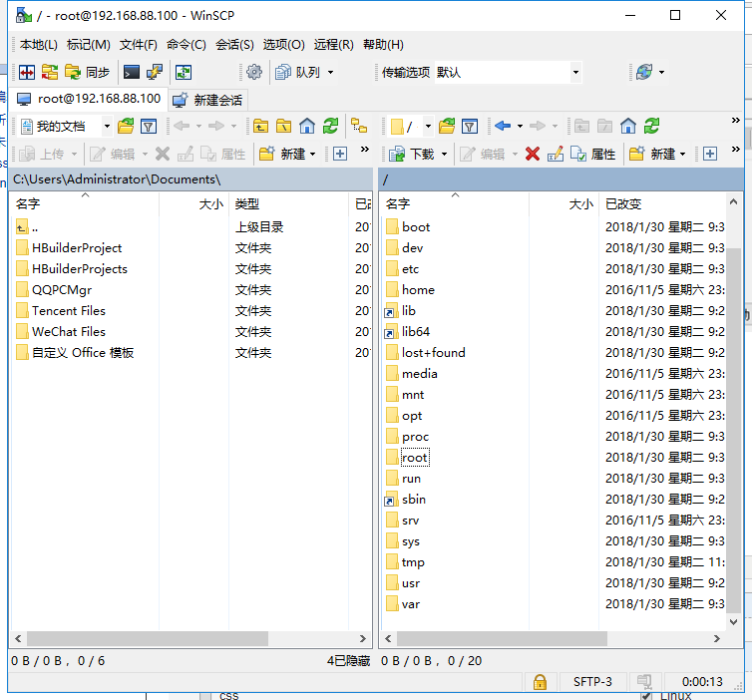Open the 本地(L) menu
Image resolution: width=752 pixels, height=700 pixels.
(x=38, y=45)
